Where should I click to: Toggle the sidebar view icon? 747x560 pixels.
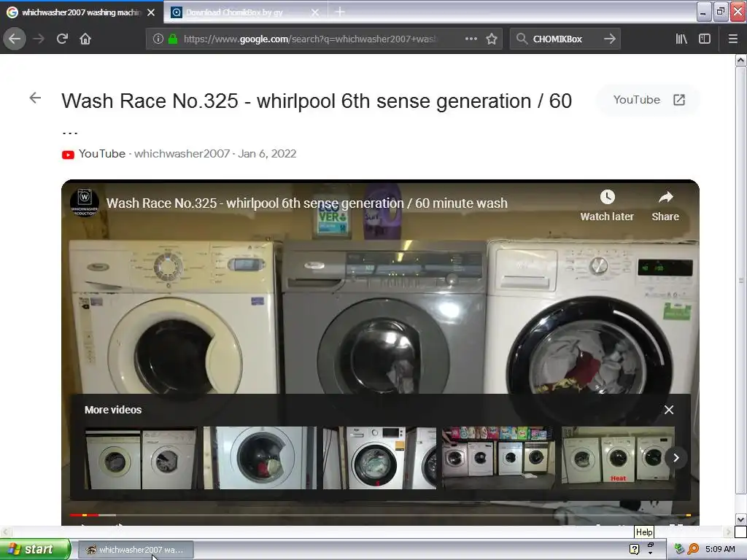[x=705, y=39]
